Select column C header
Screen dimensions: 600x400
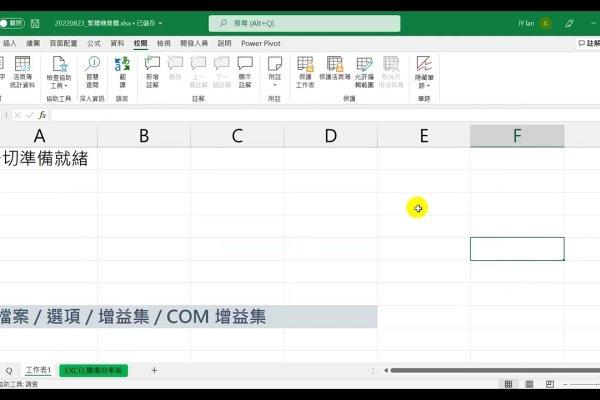point(237,136)
